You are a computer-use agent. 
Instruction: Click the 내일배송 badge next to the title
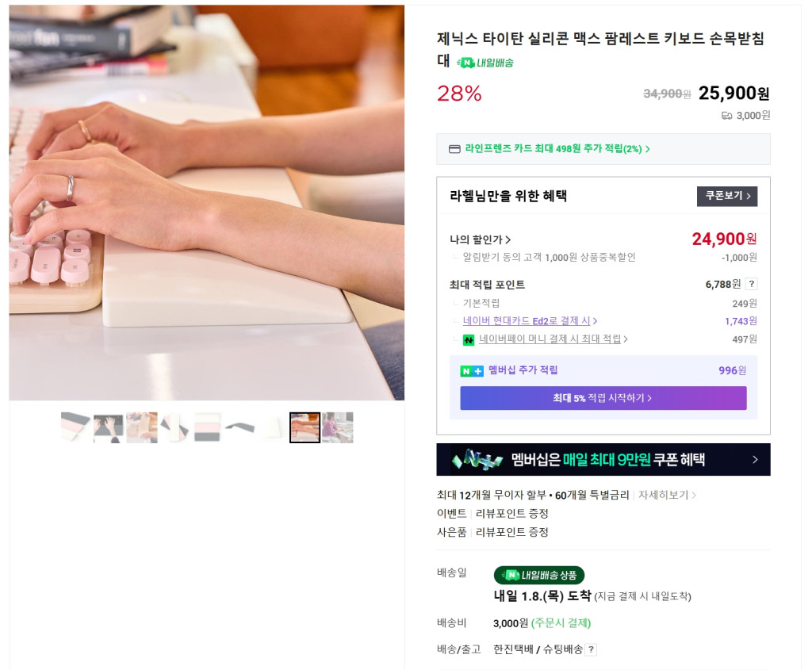pyautogui.click(x=485, y=63)
